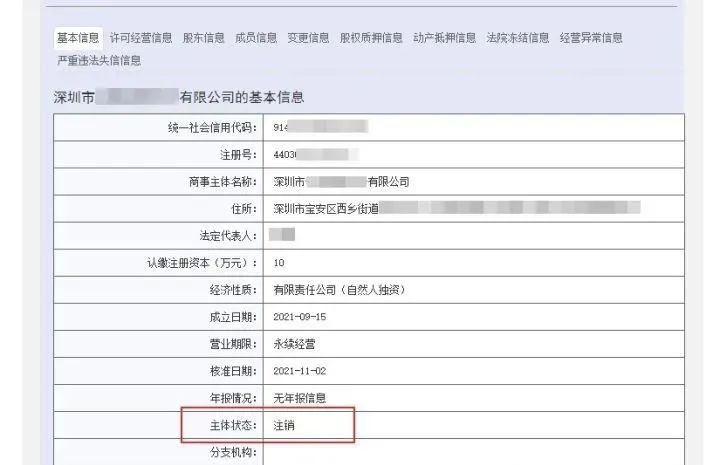Switch to the 股东信息 tab

204,38
